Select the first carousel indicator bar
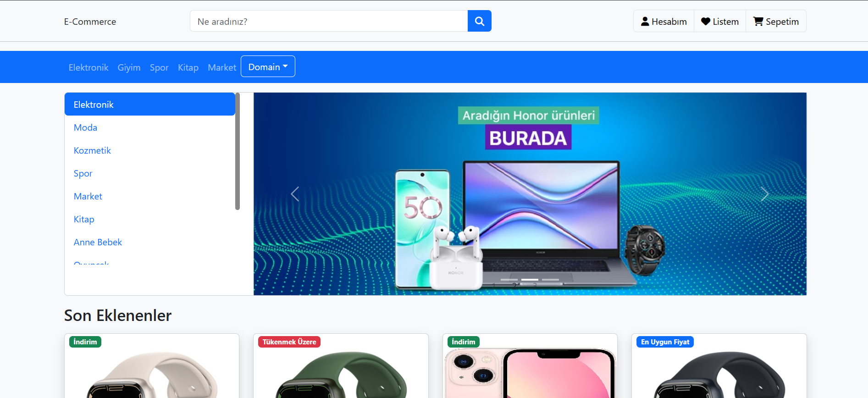The height and width of the screenshot is (398, 868). pyautogui.click(x=509, y=280)
